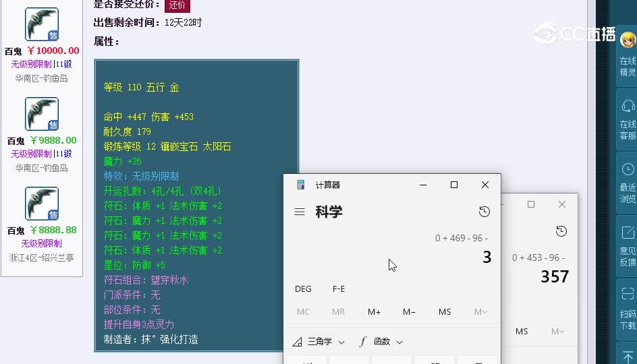Viewport: 637px width, 364px height.
Task: Click 符石组合：望穿秋水 attribute line
Action: (x=146, y=280)
